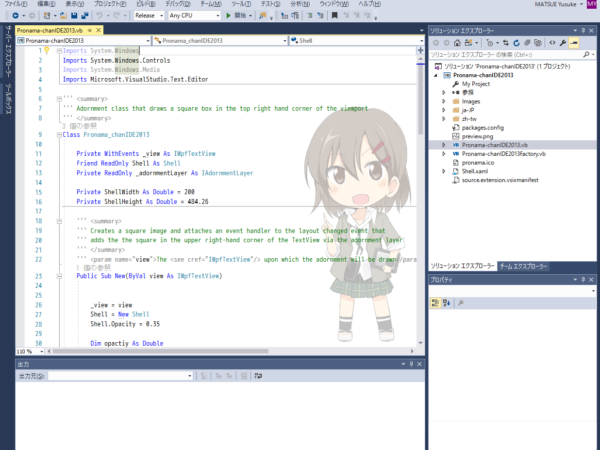The height and width of the screenshot is (450, 600).
Task: Open the Release configuration dropdown
Action: tap(149, 16)
